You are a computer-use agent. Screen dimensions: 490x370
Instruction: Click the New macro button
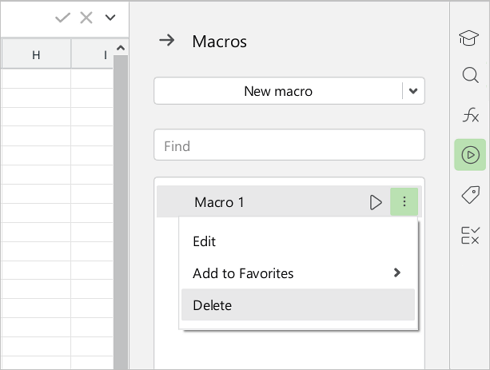pos(278,91)
